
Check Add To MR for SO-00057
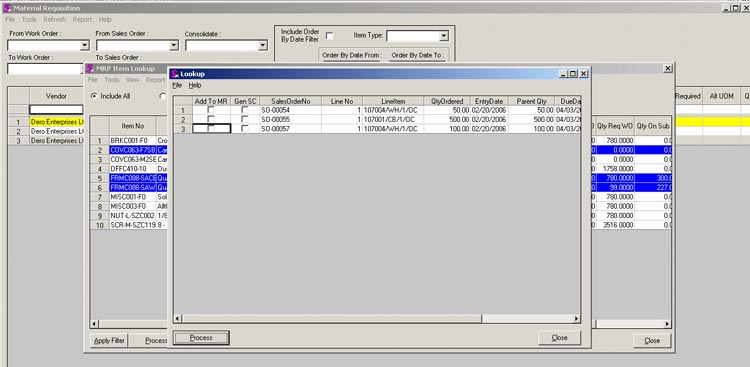click(x=211, y=128)
